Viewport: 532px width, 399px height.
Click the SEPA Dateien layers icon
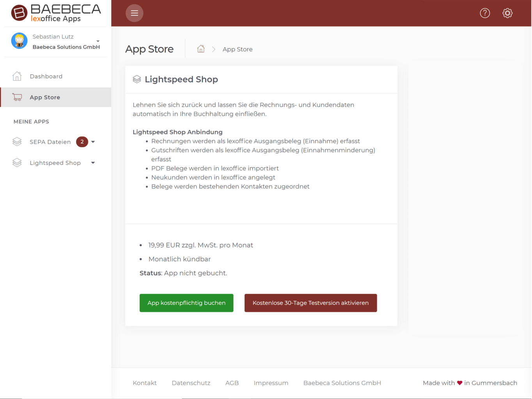coord(17,142)
